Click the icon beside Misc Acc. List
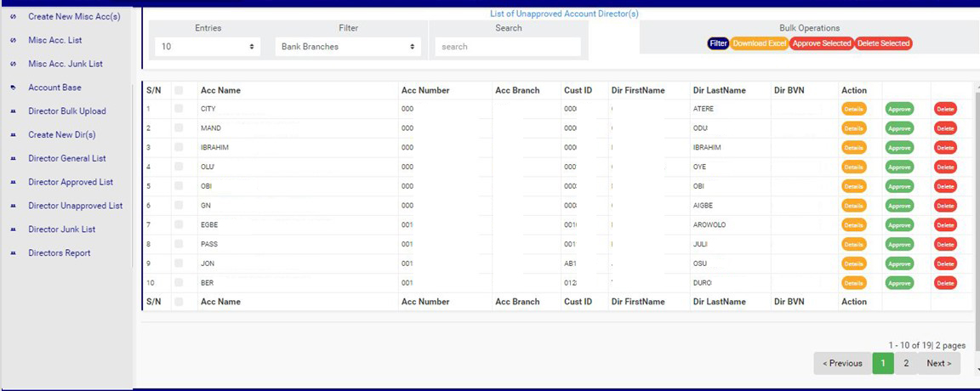 [13, 41]
